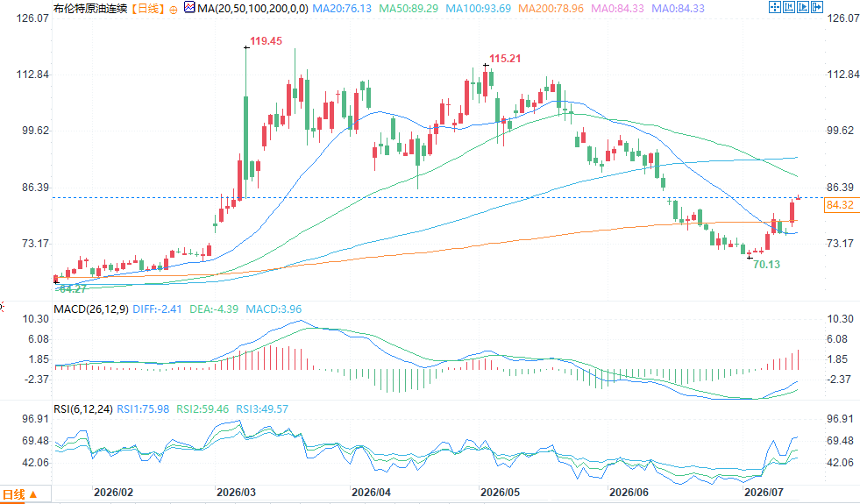This screenshot has width=860, height=504.
Task: Click the play-forward chart icon
Action: 803,7
